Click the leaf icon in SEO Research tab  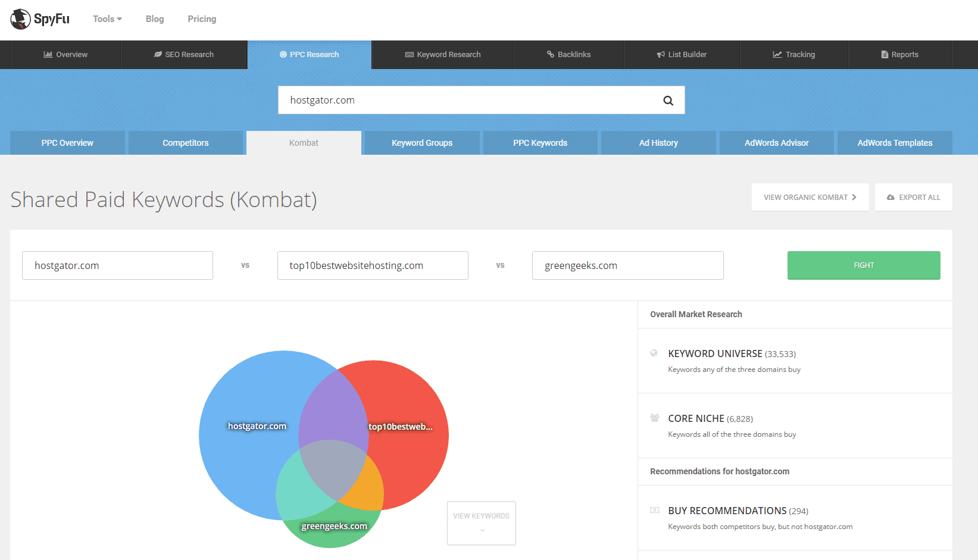[x=158, y=55]
